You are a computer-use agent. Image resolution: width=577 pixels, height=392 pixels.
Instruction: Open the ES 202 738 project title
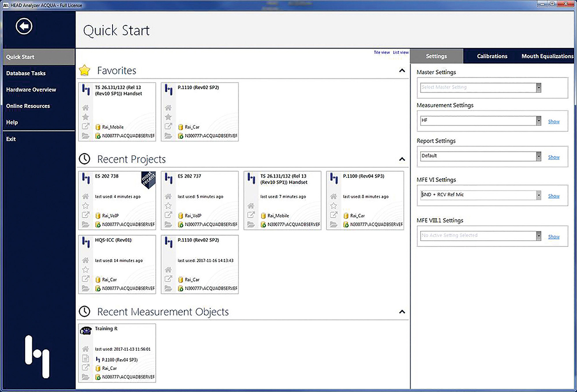tap(107, 176)
